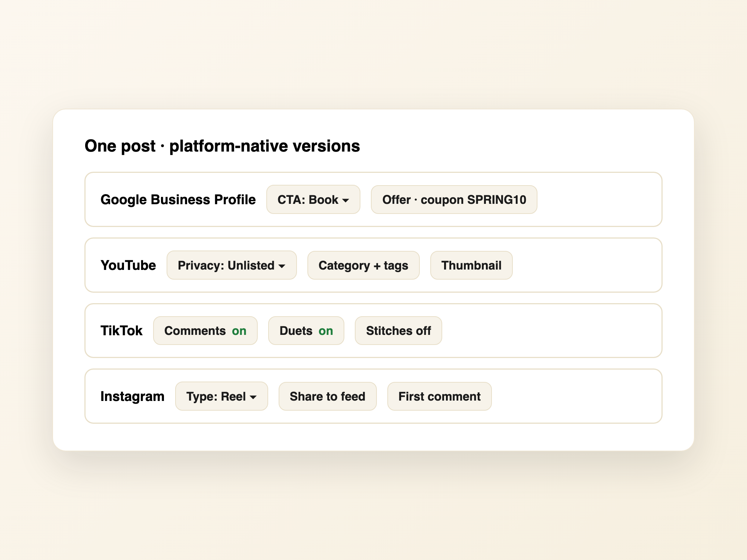Toggle TikTok Duets setting
This screenshot has width=747, height=560.
306,331
